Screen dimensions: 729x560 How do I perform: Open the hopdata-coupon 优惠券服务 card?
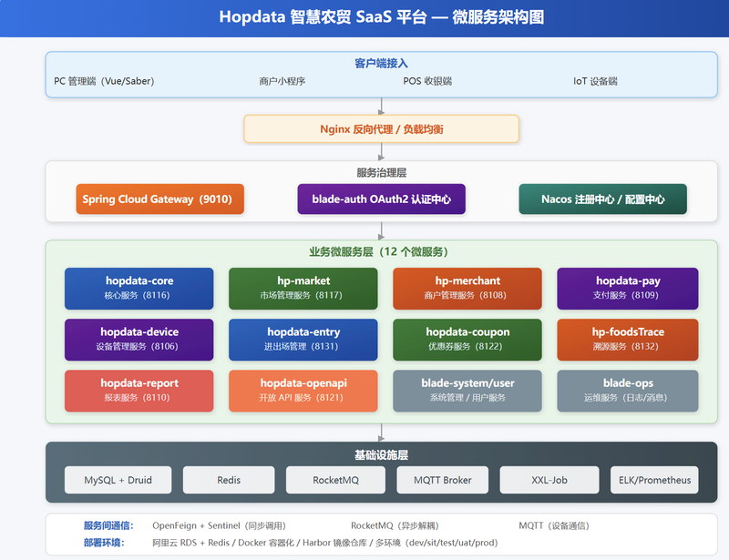(467, 340)
